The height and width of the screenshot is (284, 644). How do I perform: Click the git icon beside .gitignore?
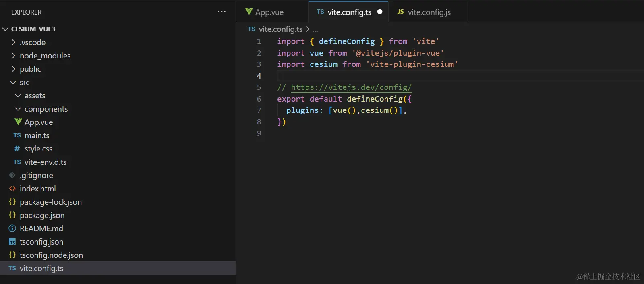click(x=12, y=175)
